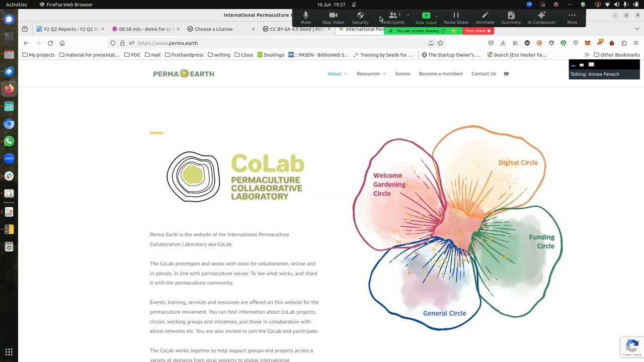Screen dimensions: 644x362
Task: Open Events page in site menu
Action: [x=403, y=74]
